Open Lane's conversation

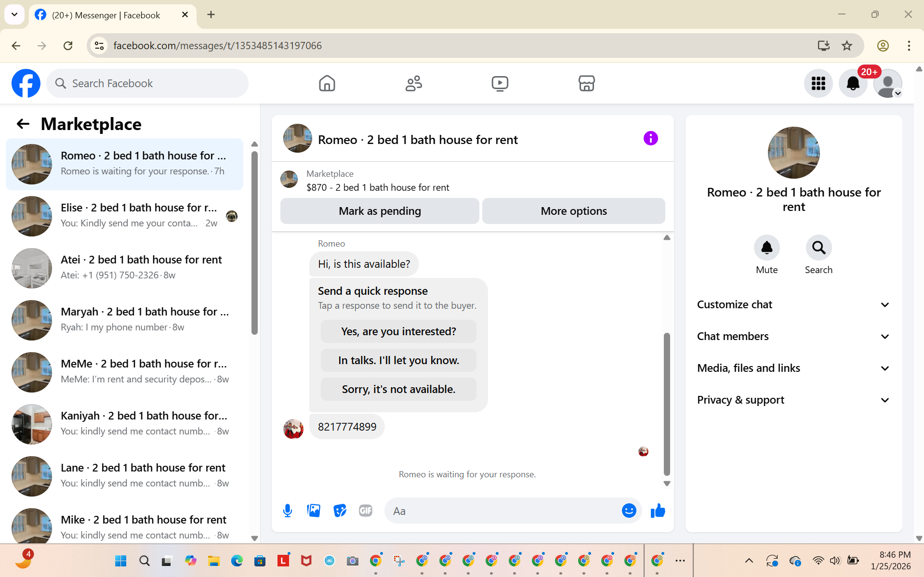tap(124, 476)
